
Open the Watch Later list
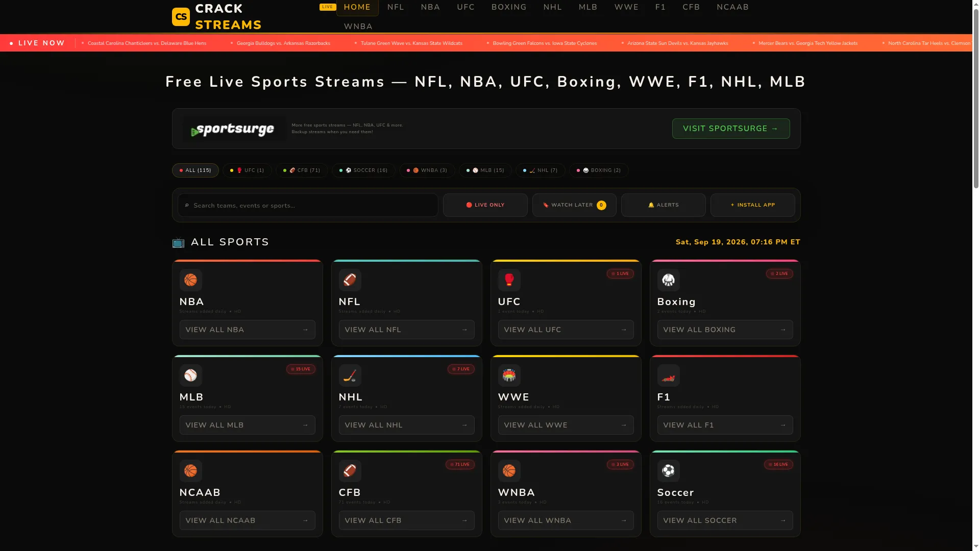tap(574, 205)
